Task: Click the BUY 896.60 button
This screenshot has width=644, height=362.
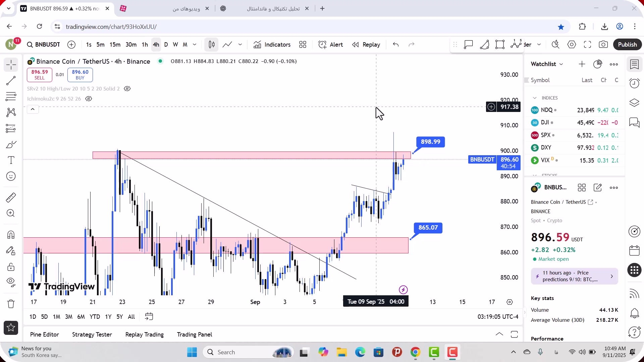Action: tap(80, 75)
